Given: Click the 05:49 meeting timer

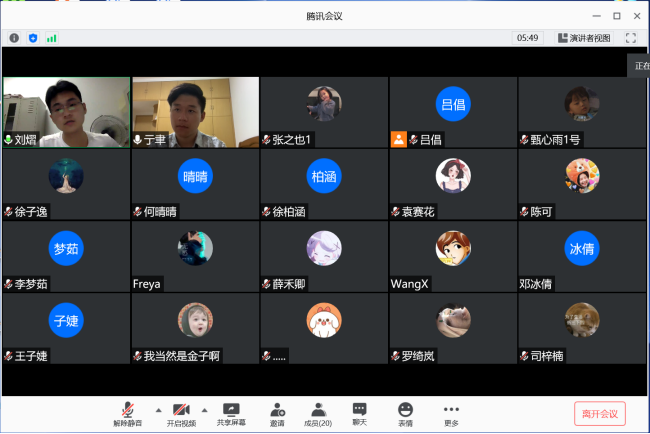Looking at the screenshot, I should (527, 38).
